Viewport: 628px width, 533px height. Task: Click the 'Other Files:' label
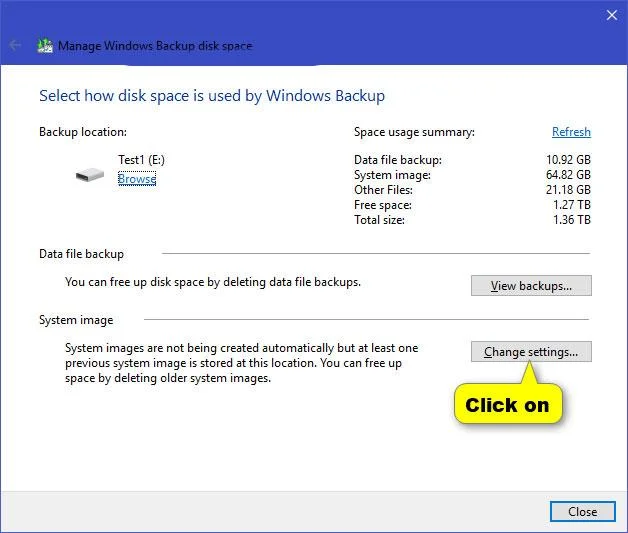383,190
